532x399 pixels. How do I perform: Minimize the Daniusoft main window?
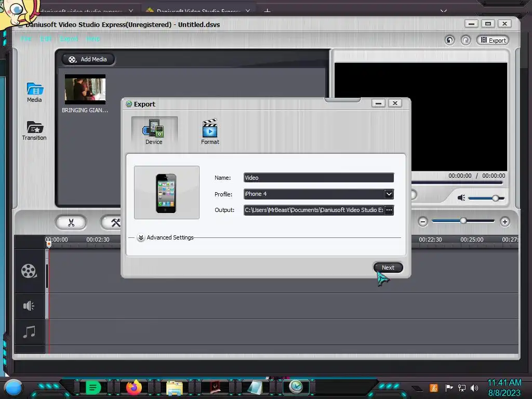[x=471, y=24]
